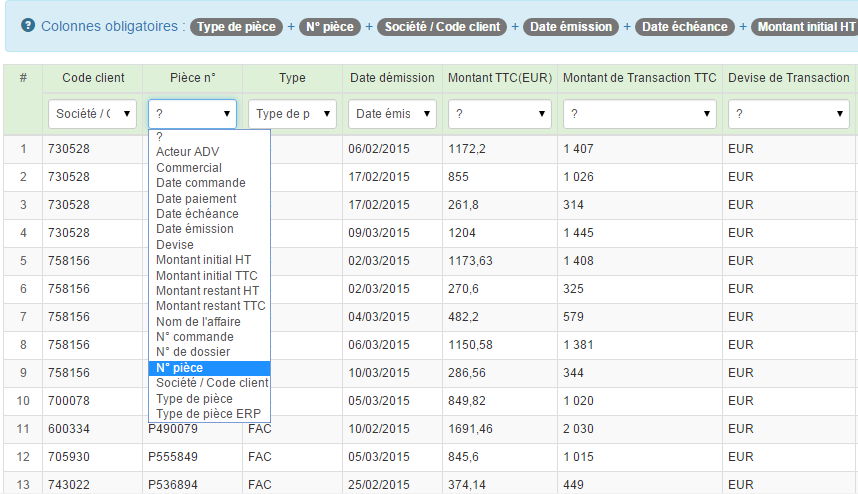Open the Code client column mapping dropdown
This screenshot has width=858, height=494.
[94, 114]
